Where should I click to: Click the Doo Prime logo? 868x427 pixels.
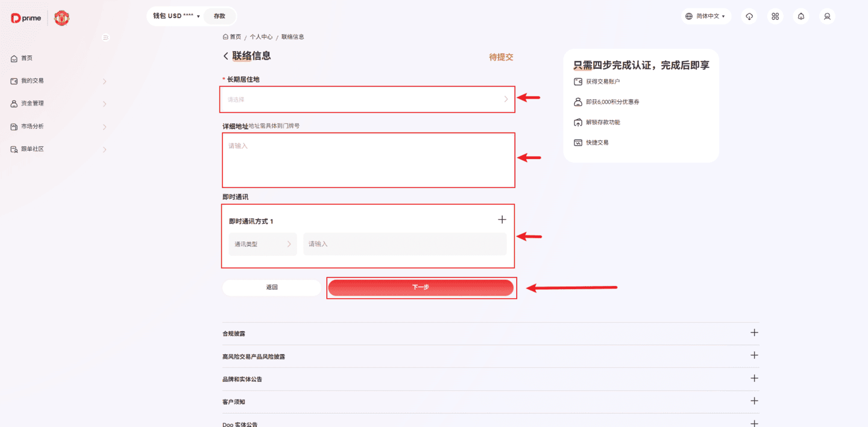[26, 18]
